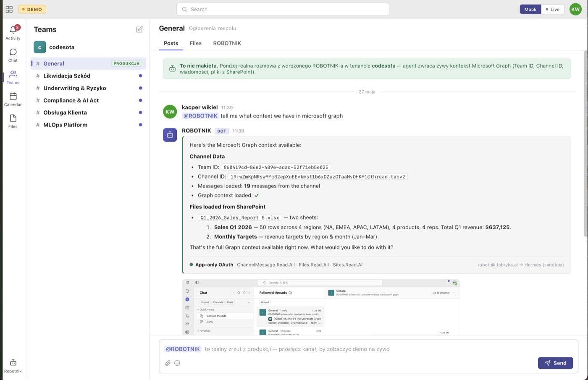Click the App-only OAuth label
Viewport: 588px width, 380px height.
(x=214, y=265)
